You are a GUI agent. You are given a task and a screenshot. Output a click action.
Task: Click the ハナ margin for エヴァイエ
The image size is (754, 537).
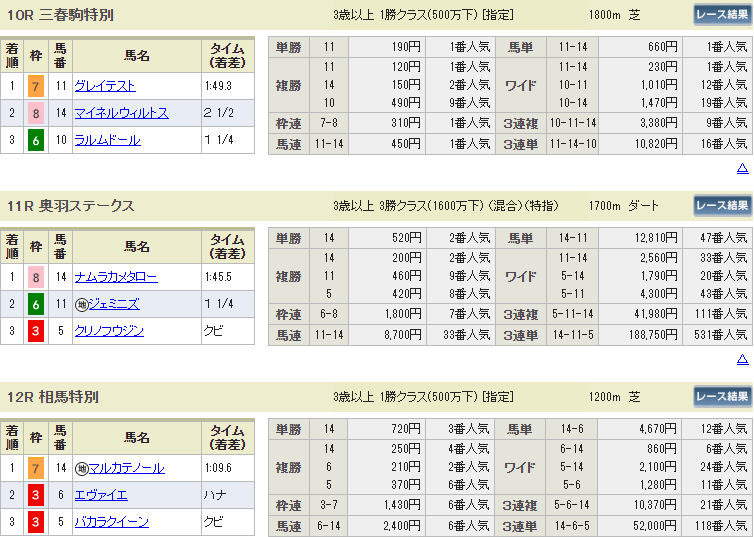[215, 495]
